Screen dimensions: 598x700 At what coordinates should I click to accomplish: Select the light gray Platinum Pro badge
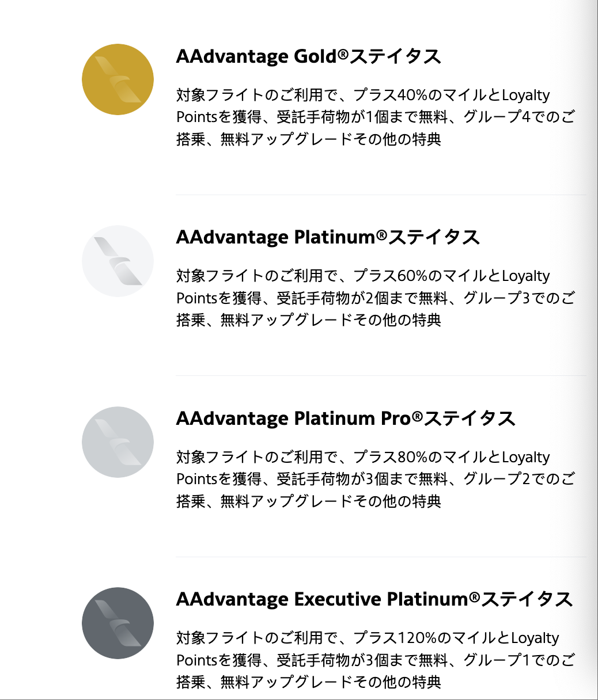coord(118,442)
